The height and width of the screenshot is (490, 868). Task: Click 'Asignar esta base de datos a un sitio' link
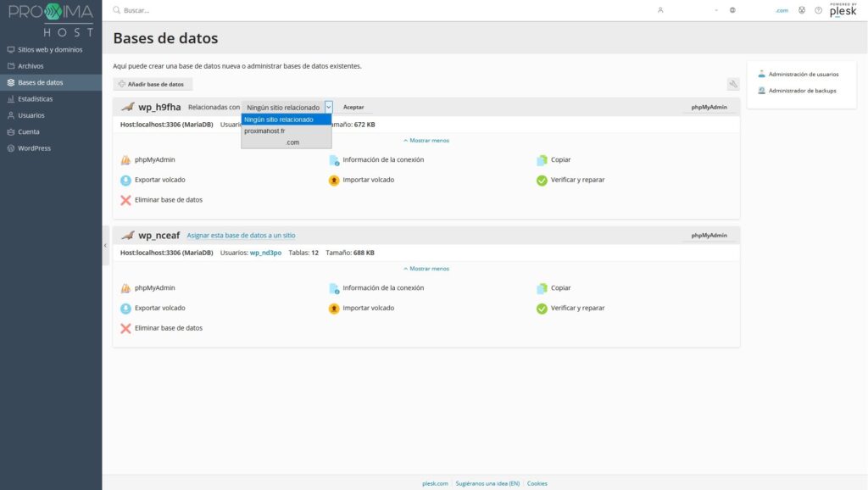pyautogui.click(x=241, y=236)
